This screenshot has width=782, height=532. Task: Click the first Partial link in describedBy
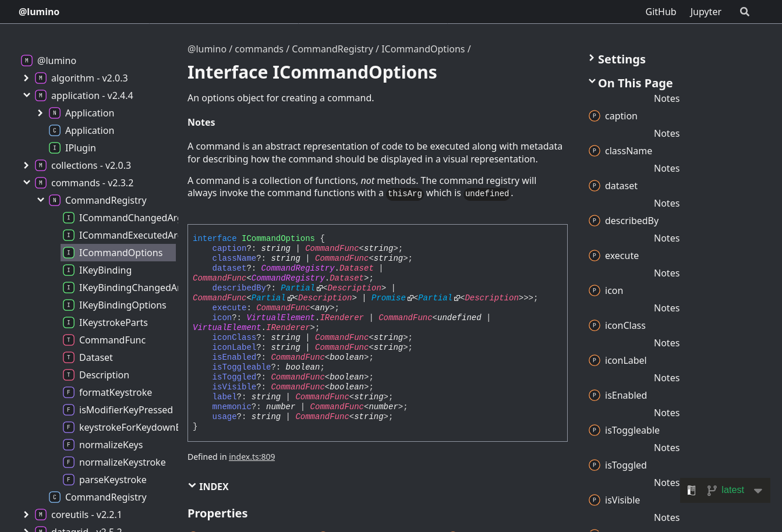coord(298,288)
